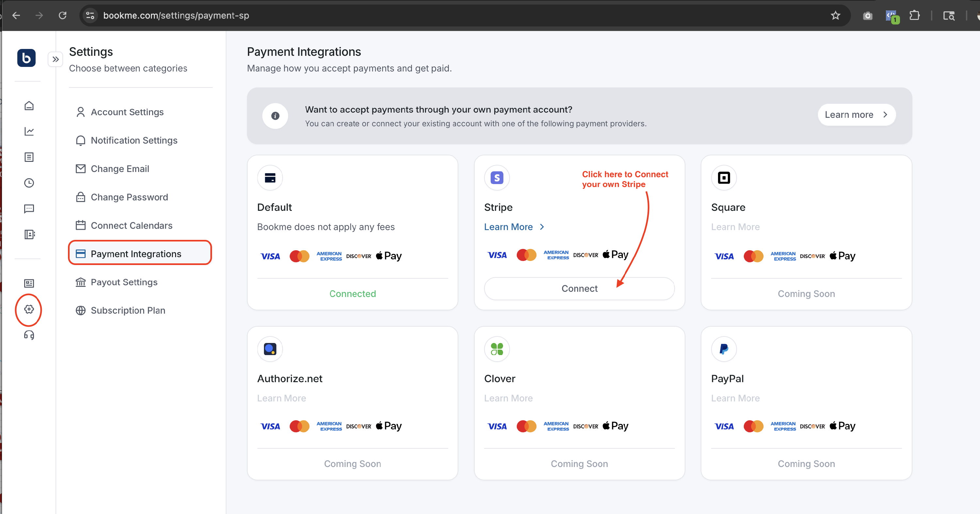The image size is (980, 514).
Task: Open Payout Settings category
Action: 123,282
